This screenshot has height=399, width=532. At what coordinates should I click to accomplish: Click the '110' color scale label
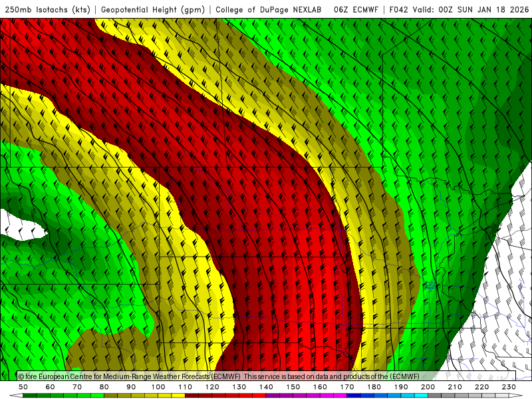pos(185,387)
